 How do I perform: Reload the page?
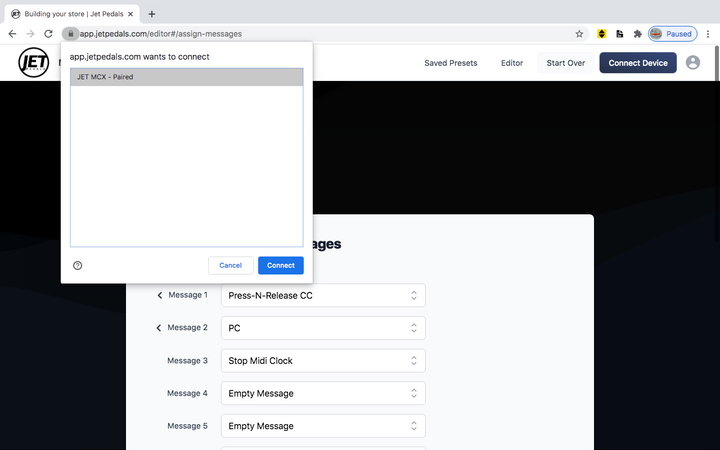[48, 33]
